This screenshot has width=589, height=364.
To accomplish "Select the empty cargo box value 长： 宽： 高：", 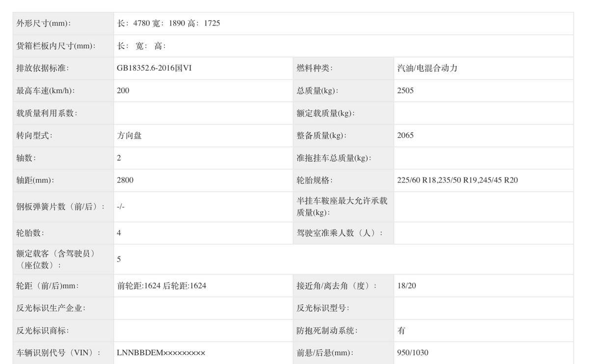I will point(142,46).
